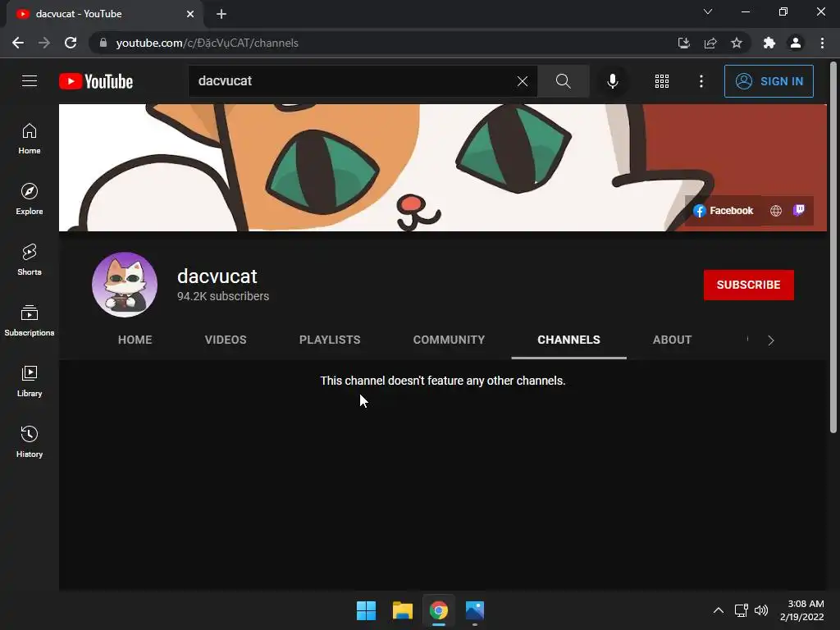Switch to the ABOUT tab

coord(673,340)
